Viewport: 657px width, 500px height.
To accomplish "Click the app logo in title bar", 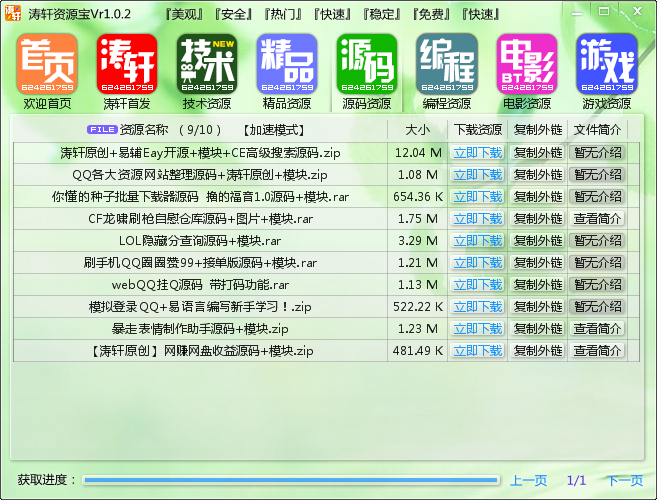I will tap(13, 13).
